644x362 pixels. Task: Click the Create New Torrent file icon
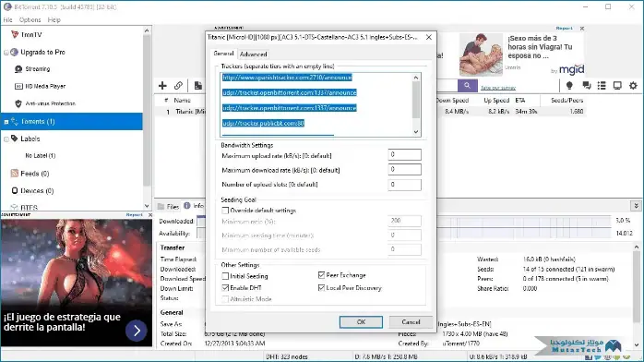pyautogui.click(x=198, y=86)
